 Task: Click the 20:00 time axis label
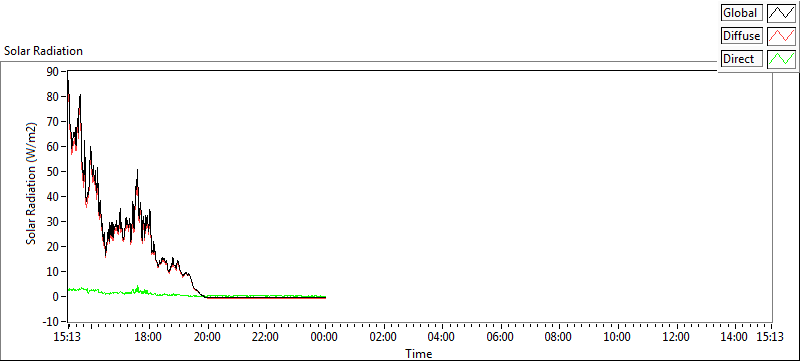[x=208, y=337]
